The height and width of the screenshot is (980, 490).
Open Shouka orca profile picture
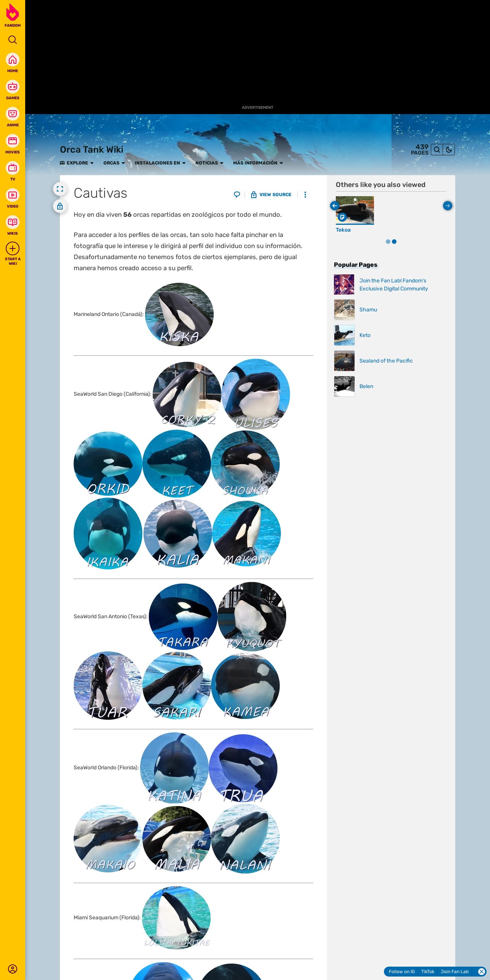[245, 464]
